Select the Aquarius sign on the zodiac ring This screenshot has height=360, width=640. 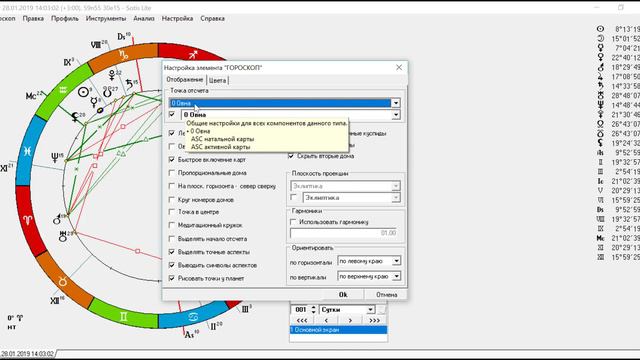[x=62, y=90]
